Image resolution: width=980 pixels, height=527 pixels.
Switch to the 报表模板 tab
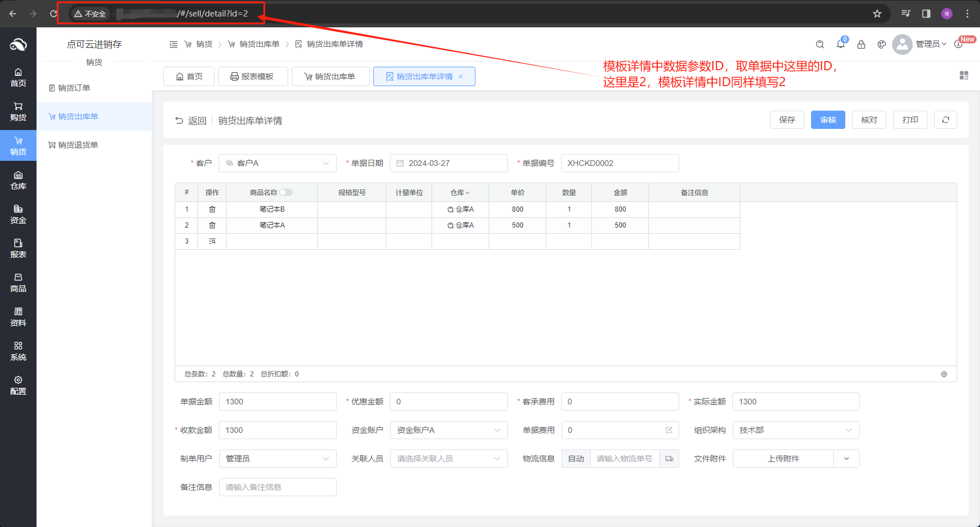pyautogui.click(x=252, y=76)
